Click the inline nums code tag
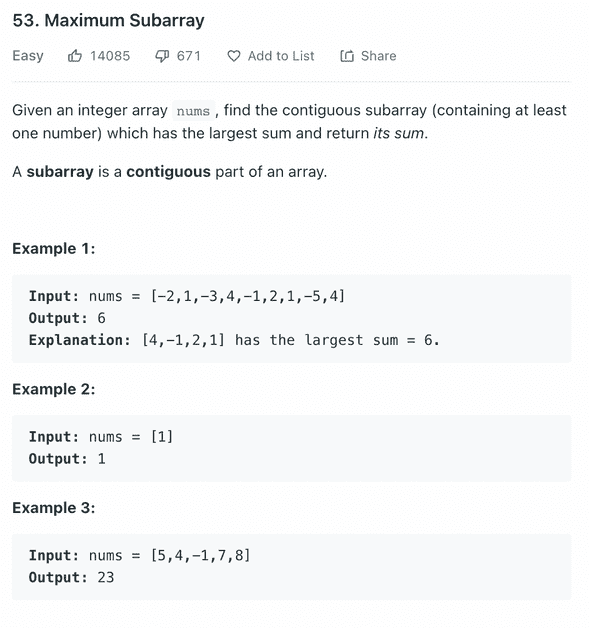590x628 pixels. (193, 111)
